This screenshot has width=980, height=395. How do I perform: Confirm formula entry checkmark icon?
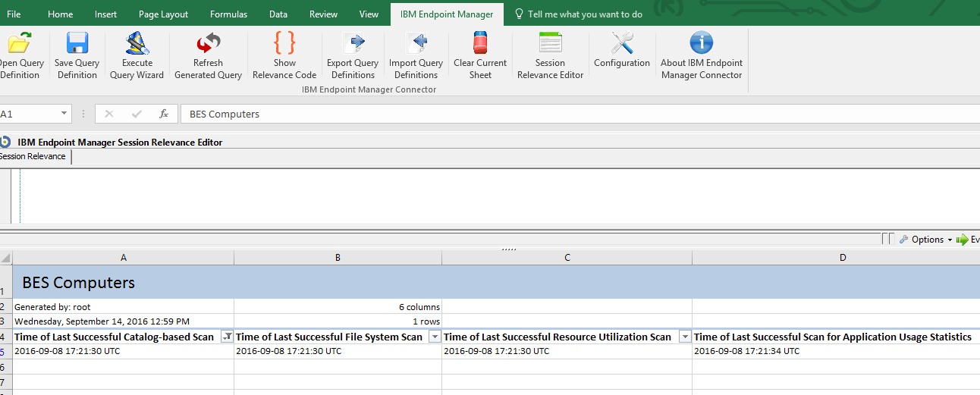(137, 114)
